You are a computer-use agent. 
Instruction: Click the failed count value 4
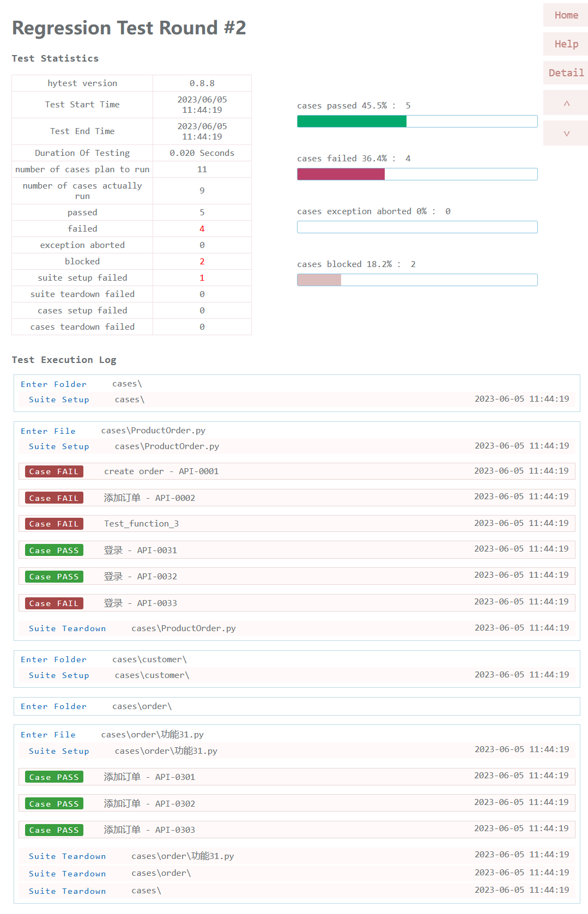(x=202, y=229)
